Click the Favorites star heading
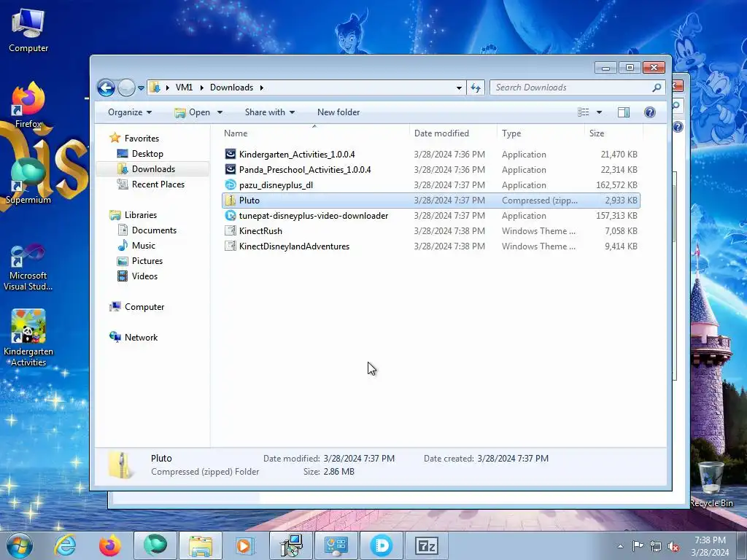 click(x=134, y=138)
